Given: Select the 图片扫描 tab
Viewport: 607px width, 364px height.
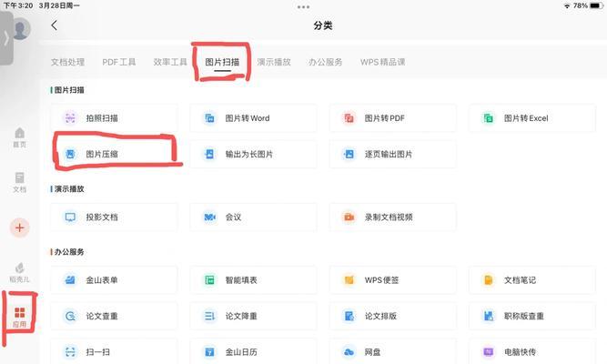Looking at the screenshot, I should (222, 62).
